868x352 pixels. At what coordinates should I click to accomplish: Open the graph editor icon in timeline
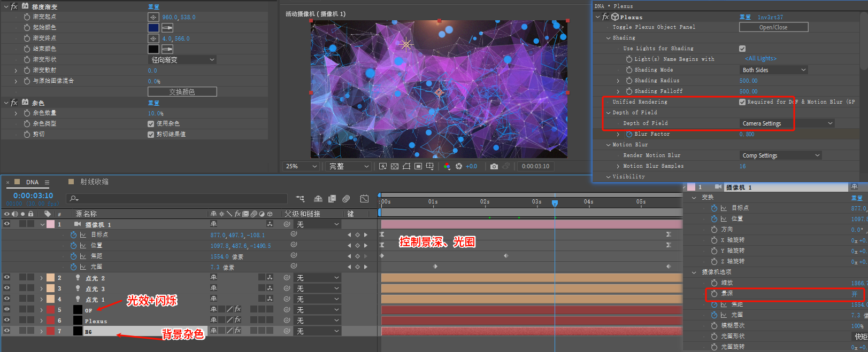pos(364,199)
